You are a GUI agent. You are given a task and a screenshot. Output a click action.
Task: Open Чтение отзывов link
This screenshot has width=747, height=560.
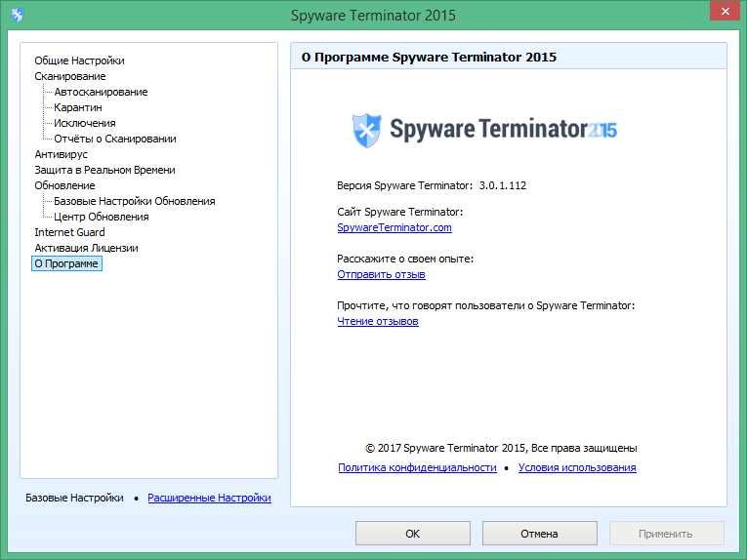[x=378, y=321]
